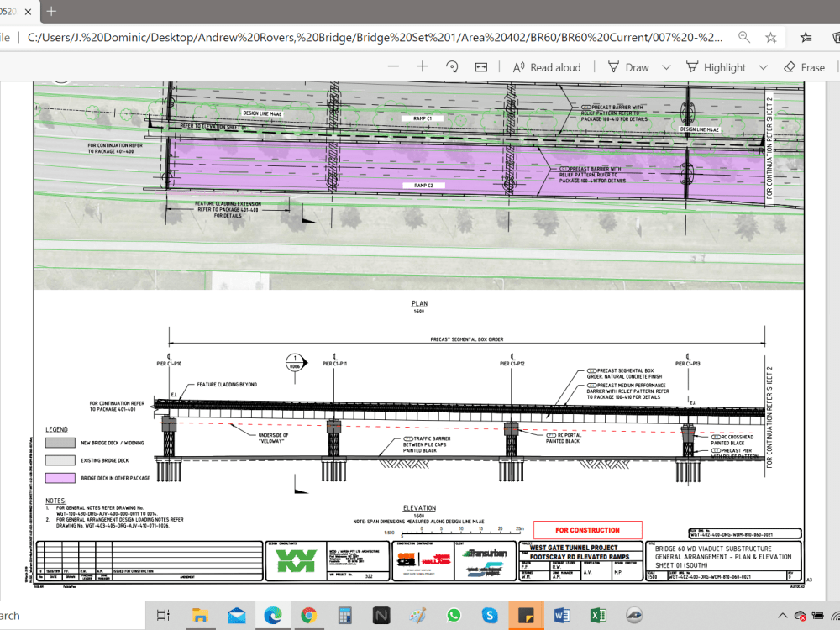Open Microsoft Excel from the taskbar
The height and width of the screenshot is (630, 840).
click(598, 616)
